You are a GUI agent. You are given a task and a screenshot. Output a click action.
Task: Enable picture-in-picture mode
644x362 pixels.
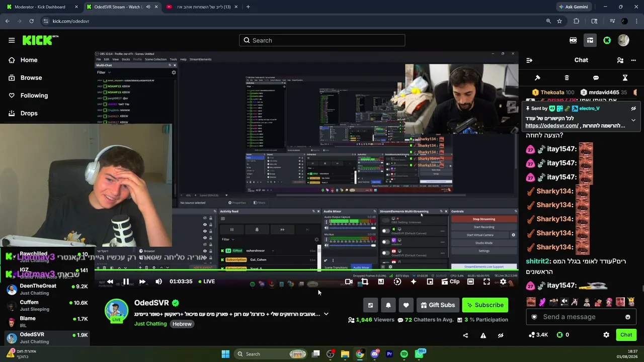(430, 282)
